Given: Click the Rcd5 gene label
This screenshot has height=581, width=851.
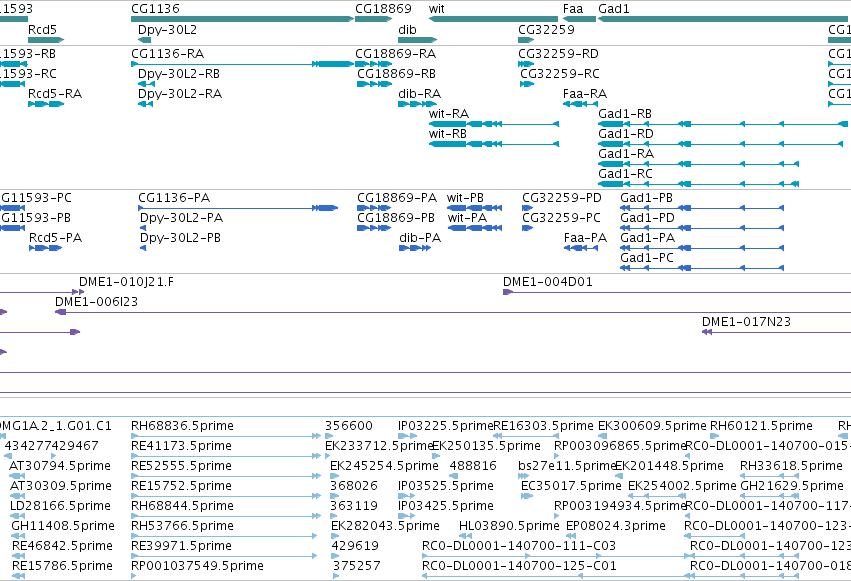Looking at the screenshot, I should click(42, 29).
